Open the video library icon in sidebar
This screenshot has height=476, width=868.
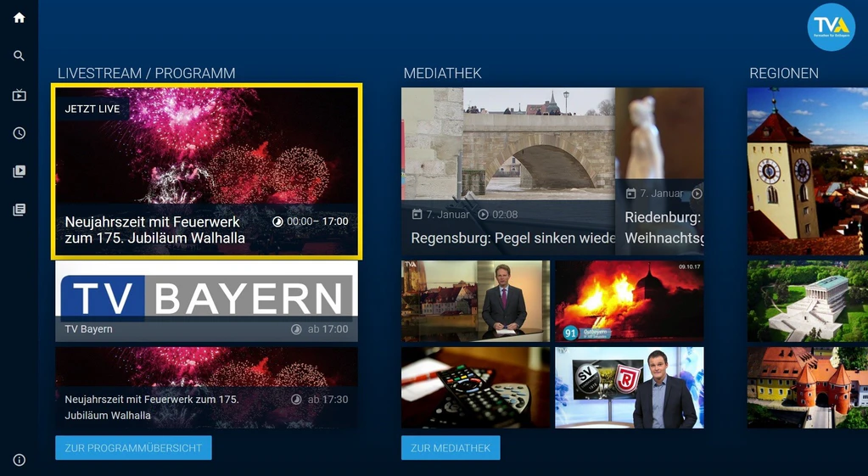pos(19,171)
